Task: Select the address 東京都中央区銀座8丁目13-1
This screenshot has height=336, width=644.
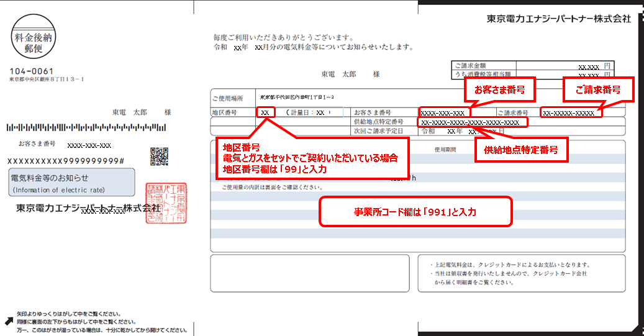Action: click(x=47, y=79)
